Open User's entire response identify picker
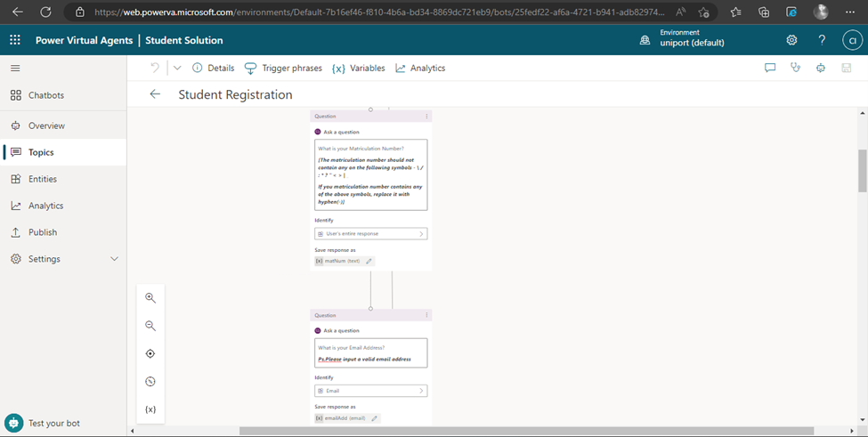The width and height of the screenshot is (868, 437). [x=371, y=233]
